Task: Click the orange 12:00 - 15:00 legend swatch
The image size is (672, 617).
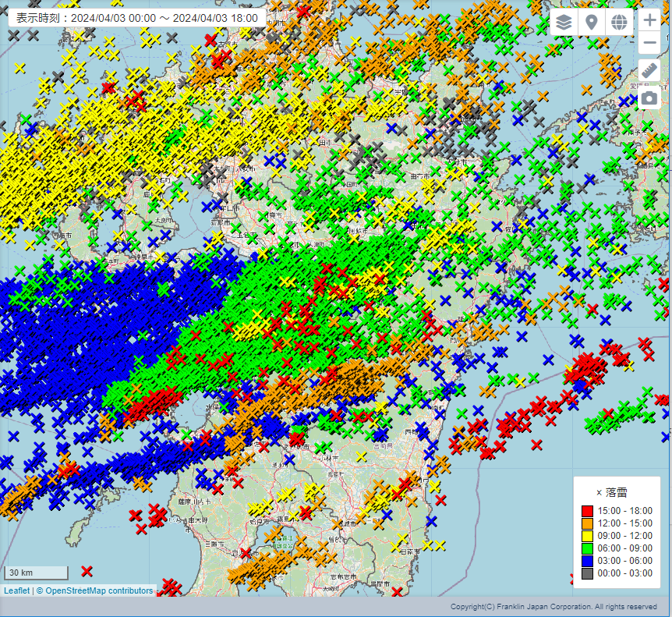Action: click(588, 523)
